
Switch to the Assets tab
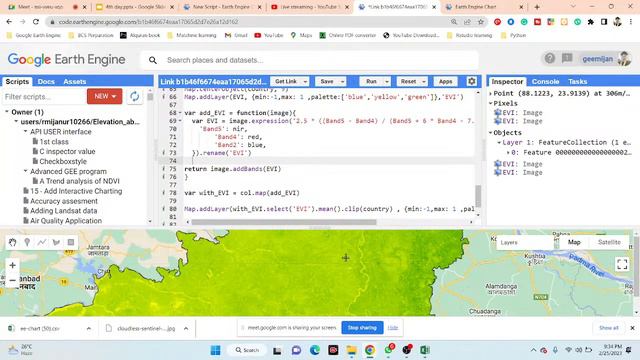pyautogui.click(x=75, y=82)
